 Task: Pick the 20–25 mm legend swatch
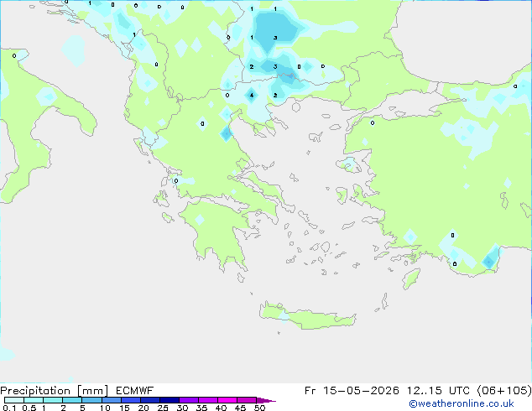point(149,400)
